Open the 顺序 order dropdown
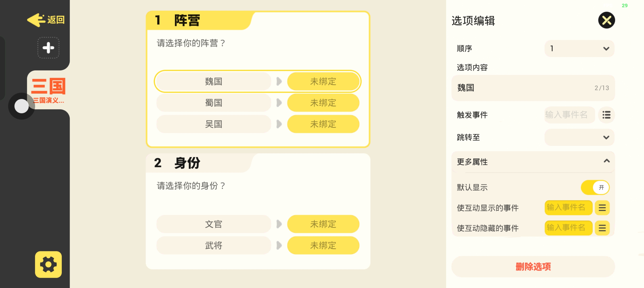This screenshot has width=644, height=288. (x=579, y=49)
